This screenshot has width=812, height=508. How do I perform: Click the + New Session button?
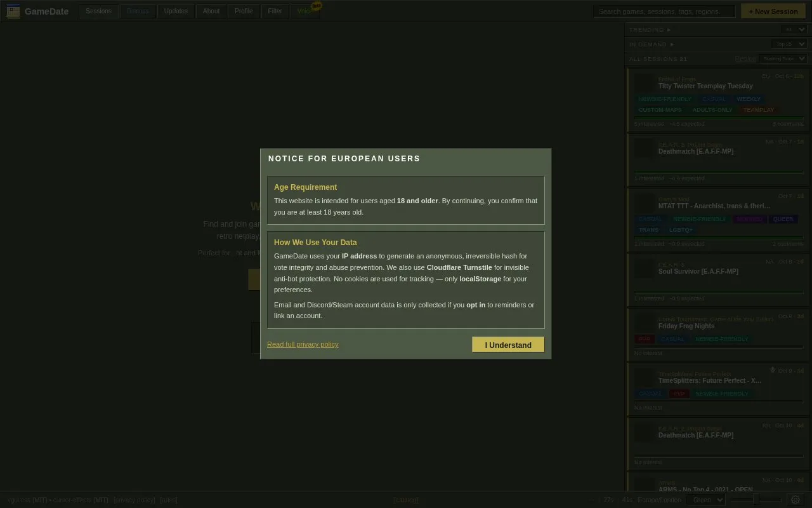773,11
